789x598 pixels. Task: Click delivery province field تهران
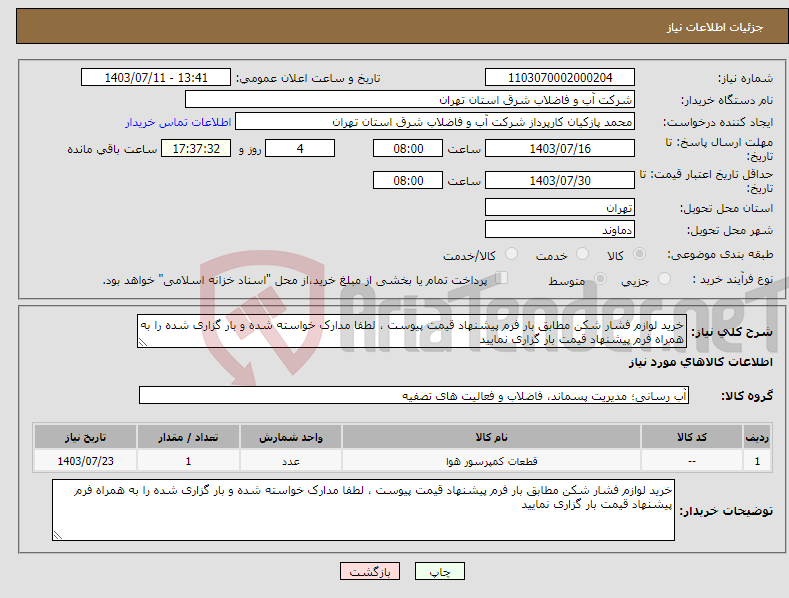pos(560,207)
